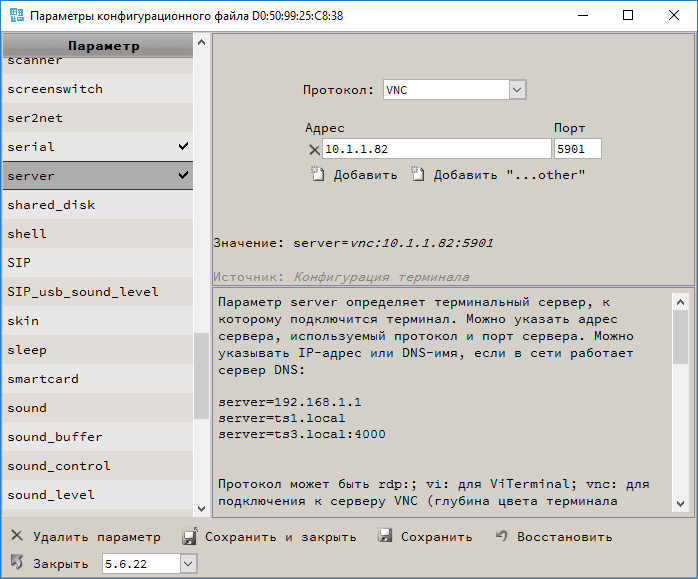Click the parameter list scroll up arrow
The width and height of the screenshot is (698, 579).
202,43
